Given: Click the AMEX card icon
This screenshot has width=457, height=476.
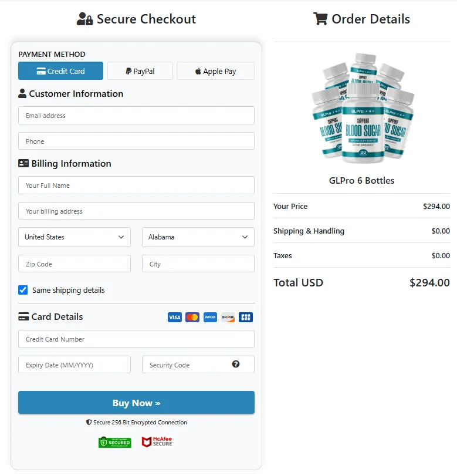Looking at the screenshot, I should pos(210,317).
